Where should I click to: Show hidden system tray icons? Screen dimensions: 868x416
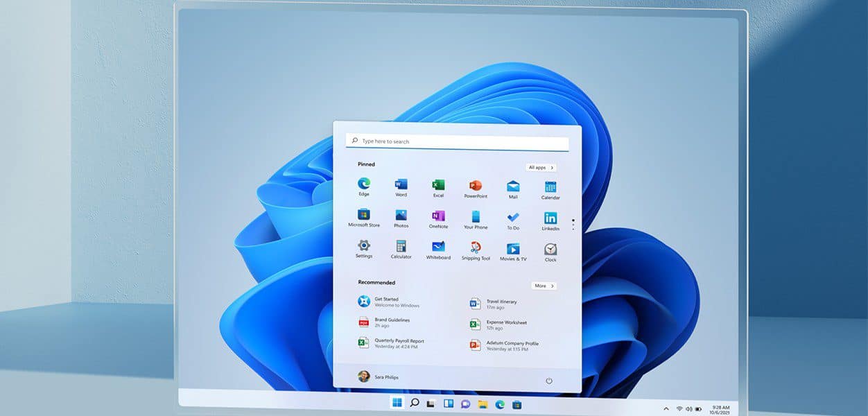(666, 408)
